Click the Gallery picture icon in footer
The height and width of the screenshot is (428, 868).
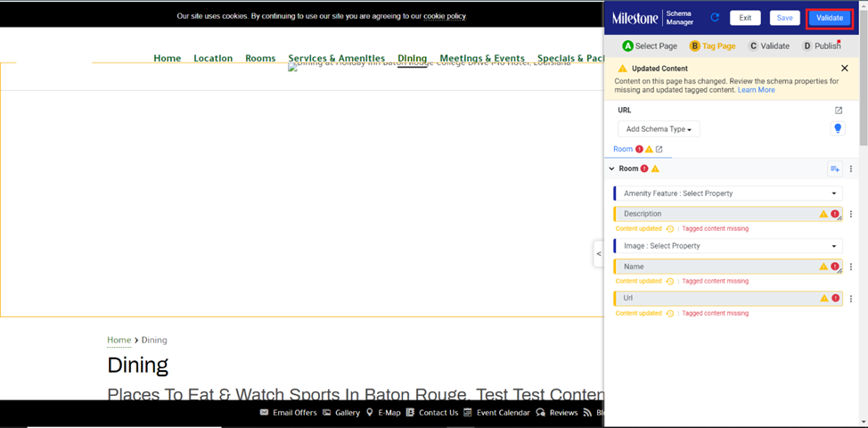326,413
